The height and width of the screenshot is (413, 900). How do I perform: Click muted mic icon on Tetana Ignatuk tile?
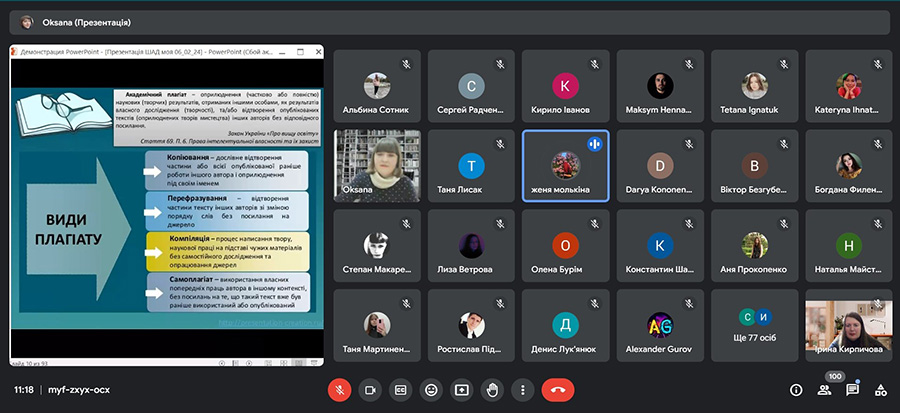point(784,64)
